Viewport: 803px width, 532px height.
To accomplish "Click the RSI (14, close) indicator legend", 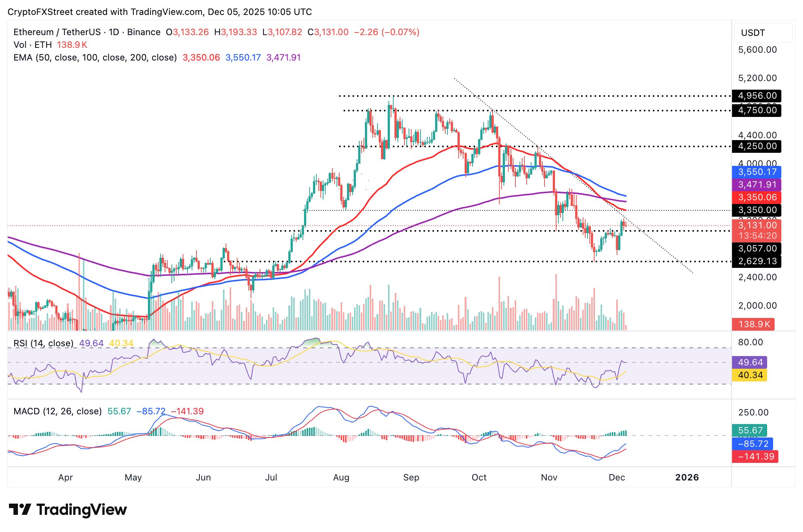I will [43, 343].
